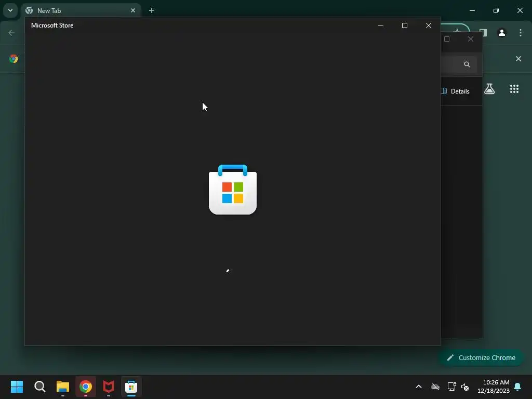
Task: Click Microsoft Store taskbar icon
Action: pyautogui.click(x=131, y=387)
